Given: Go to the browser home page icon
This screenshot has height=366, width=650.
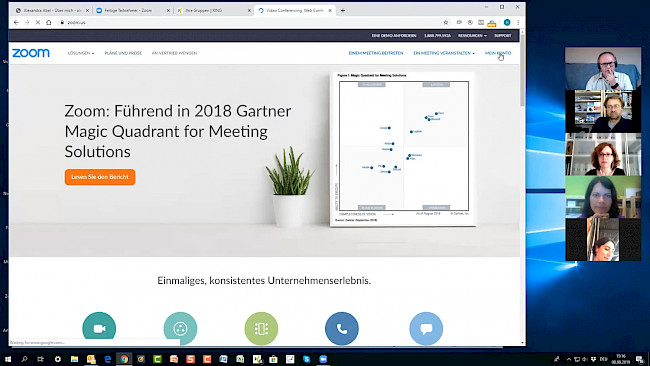Looking at the screenshot, I should click(x=49, y=22).
